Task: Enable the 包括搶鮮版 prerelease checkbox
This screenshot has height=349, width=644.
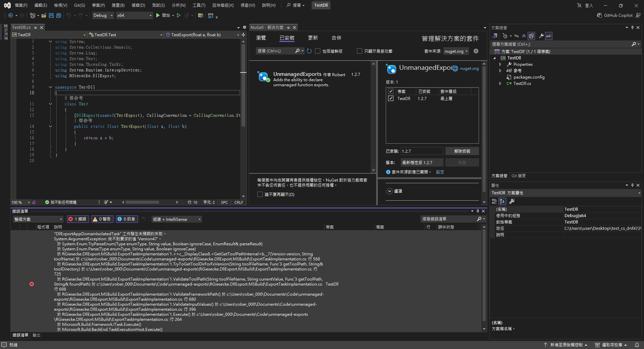Action: coord(318,51)
